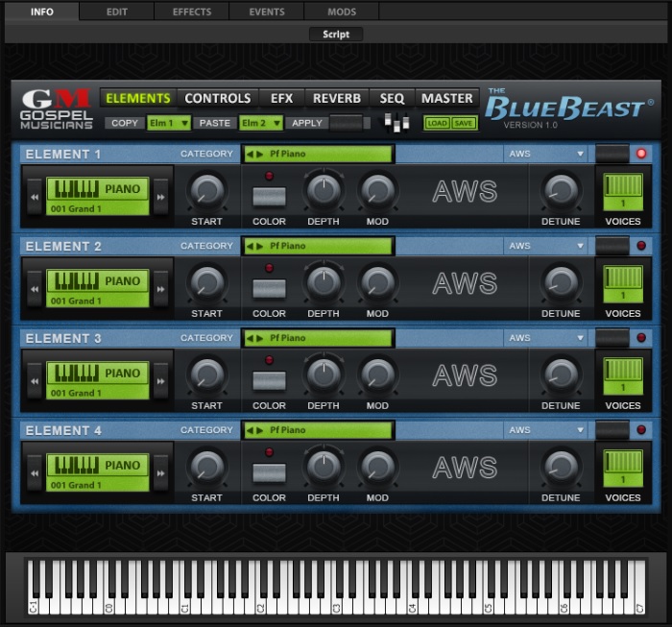
Task: Click the SAVE button
Action: point(464,124)
